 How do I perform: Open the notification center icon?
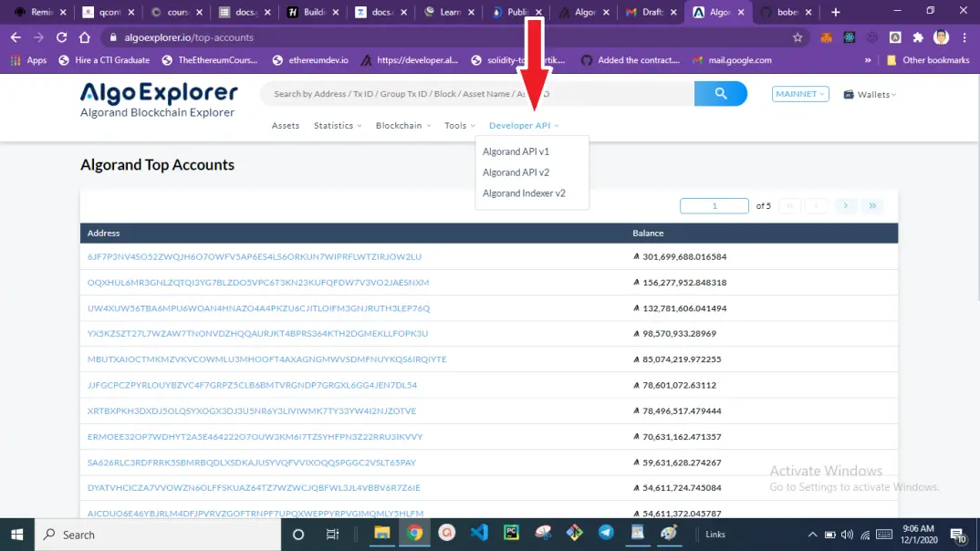pos(957,535)
